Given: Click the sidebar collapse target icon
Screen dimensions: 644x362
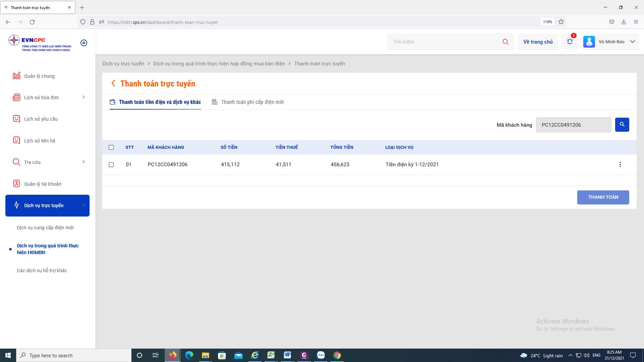Looking at the screenshot, I should [x=84, y=43].
